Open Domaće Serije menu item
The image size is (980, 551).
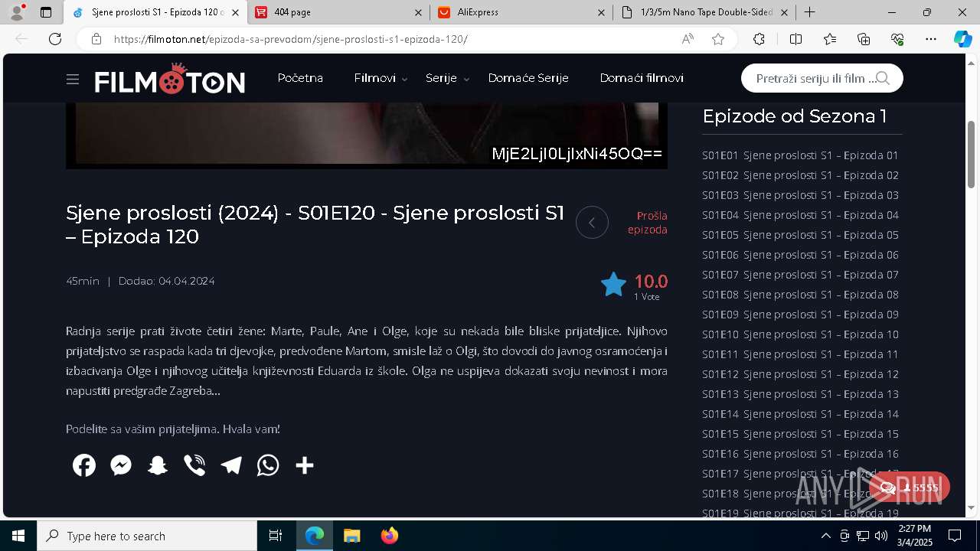tap(528, 78)
